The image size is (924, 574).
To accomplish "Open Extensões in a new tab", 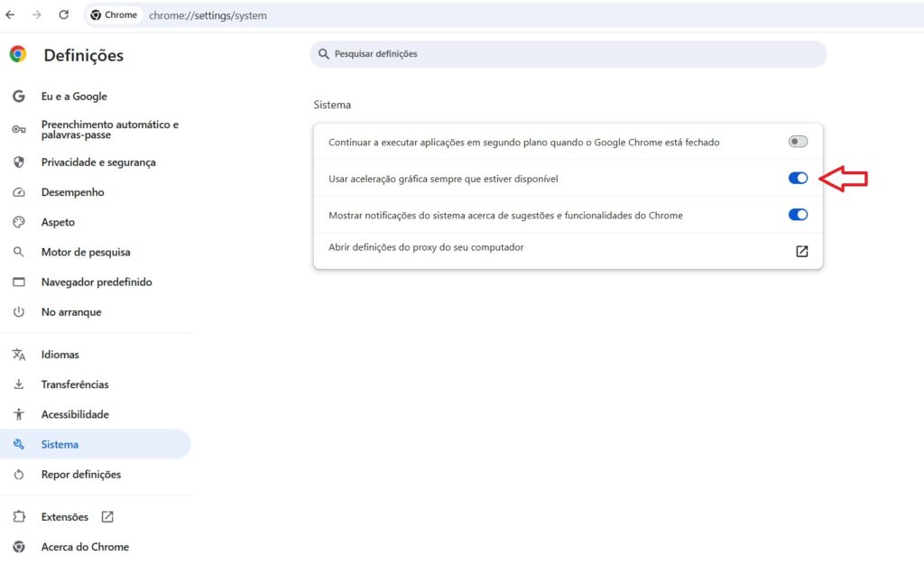I will pos(107,516).
